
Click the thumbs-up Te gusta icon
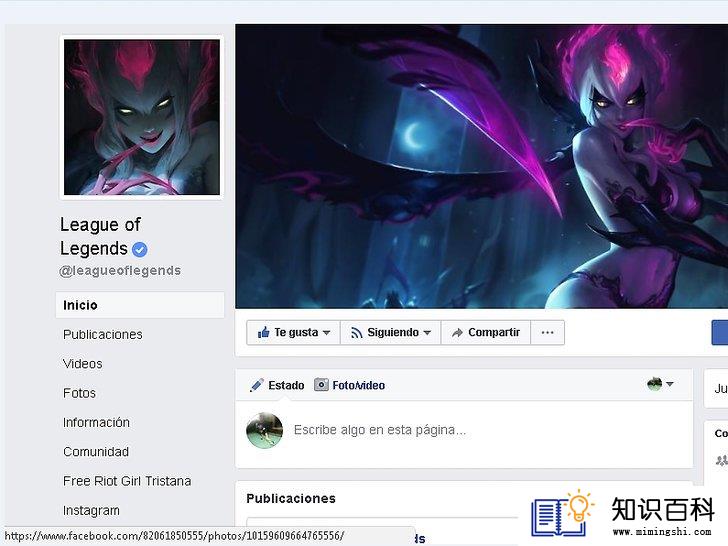(x=263, y=332)
